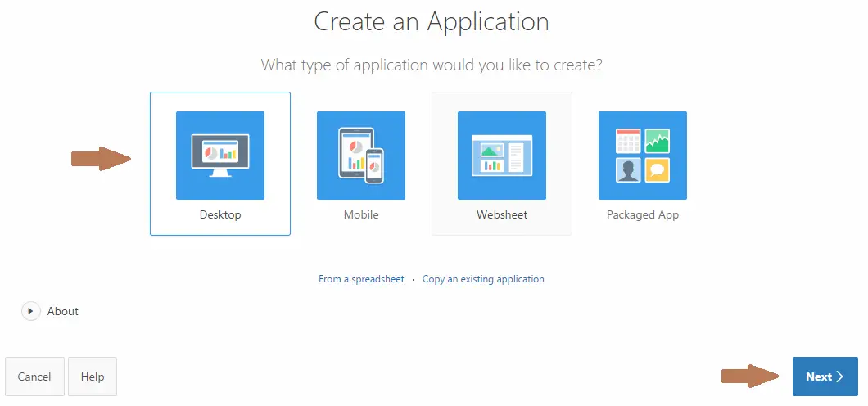Expand the About section arrow

[31, 311]
